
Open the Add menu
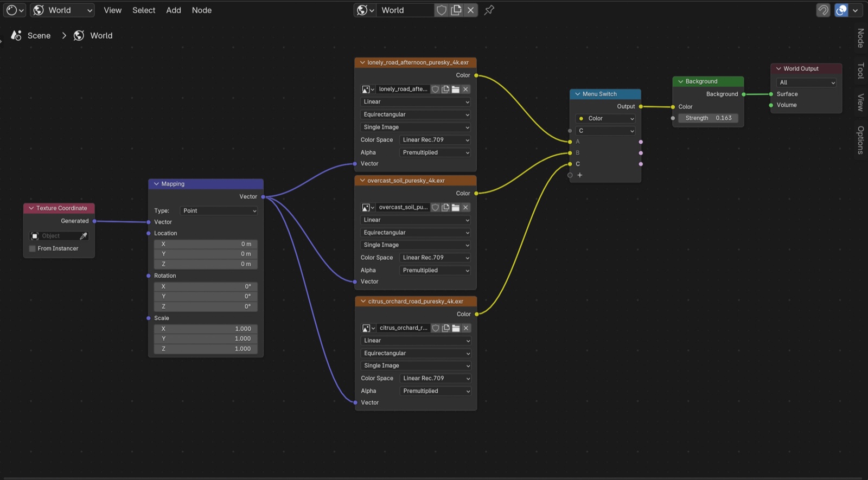(174, 10)
